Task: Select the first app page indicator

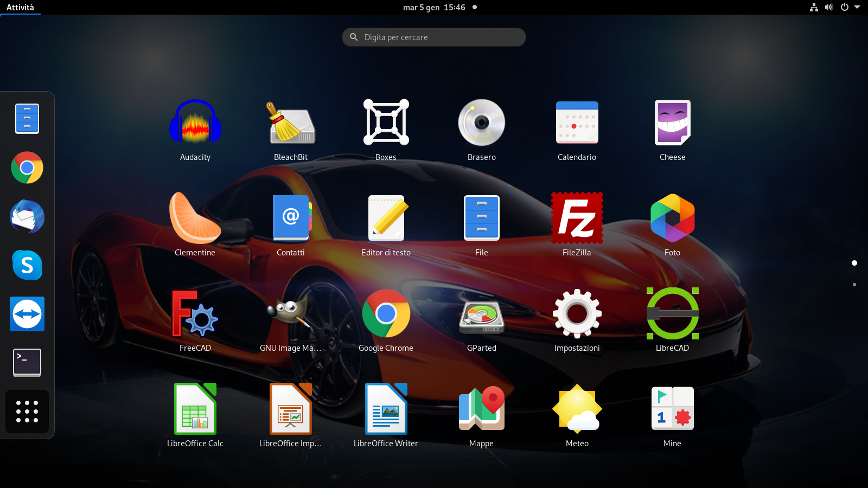Action: pyautogui.click(x=854, y=263)
